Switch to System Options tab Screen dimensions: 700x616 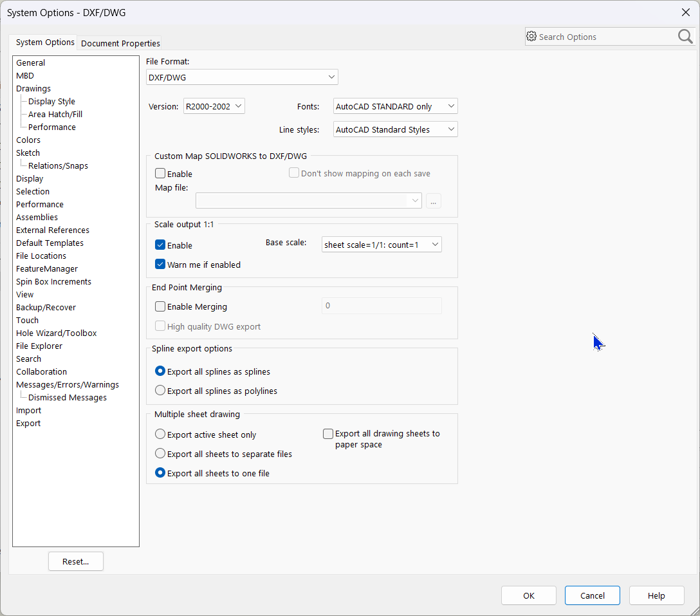pyautogui.click(x=44, y=42)
